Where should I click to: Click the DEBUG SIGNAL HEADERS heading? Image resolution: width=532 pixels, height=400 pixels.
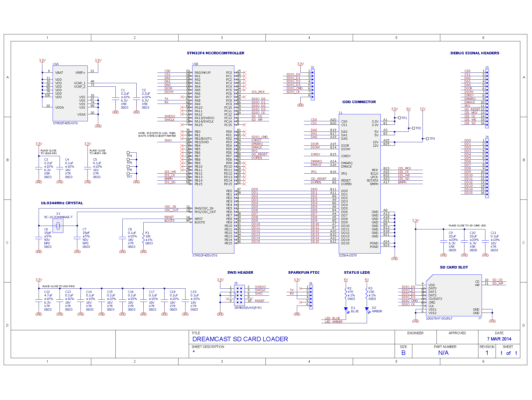tap(475, 53)
